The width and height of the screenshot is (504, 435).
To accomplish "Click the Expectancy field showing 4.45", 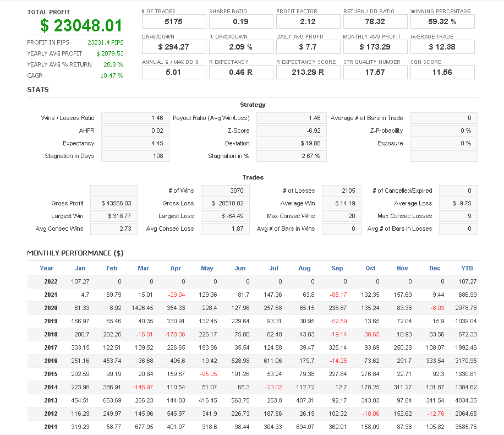I will tap(135, 144).
